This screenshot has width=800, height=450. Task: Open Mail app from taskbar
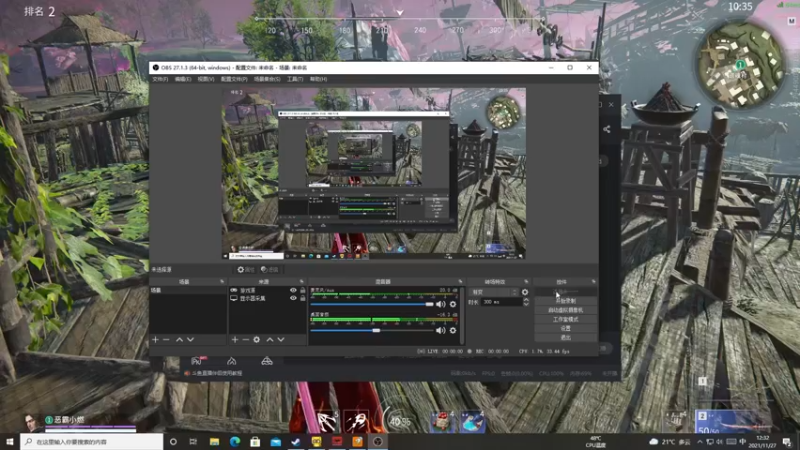tap(276, 442)
